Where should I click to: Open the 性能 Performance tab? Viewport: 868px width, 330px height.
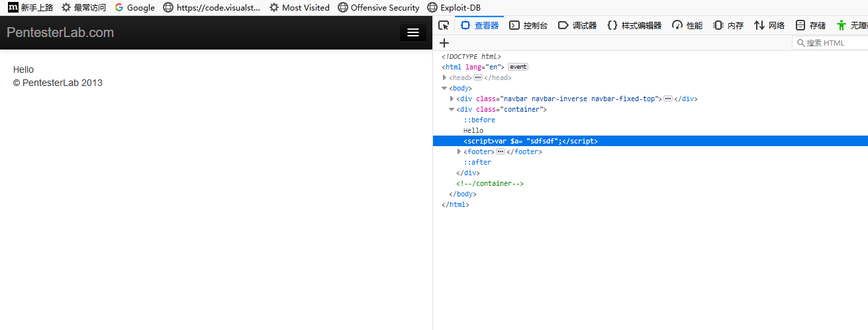point(687,26)
